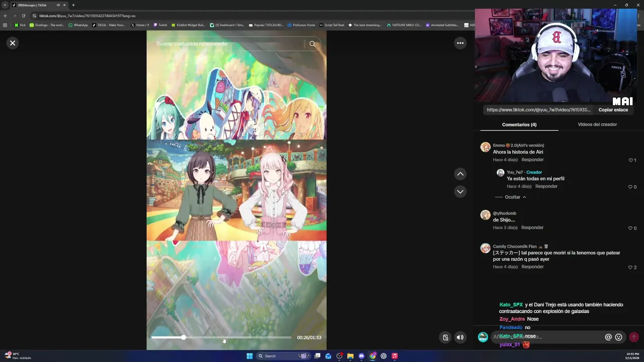This screenshot has height=362, width=644.
Task: Switch to the Vídeos del creador tab
Action: [x=597, y=125]
